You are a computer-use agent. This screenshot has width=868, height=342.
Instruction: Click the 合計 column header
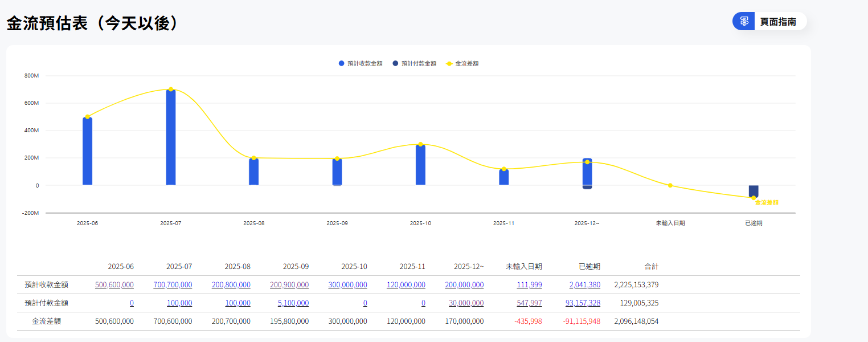(652, 267)
